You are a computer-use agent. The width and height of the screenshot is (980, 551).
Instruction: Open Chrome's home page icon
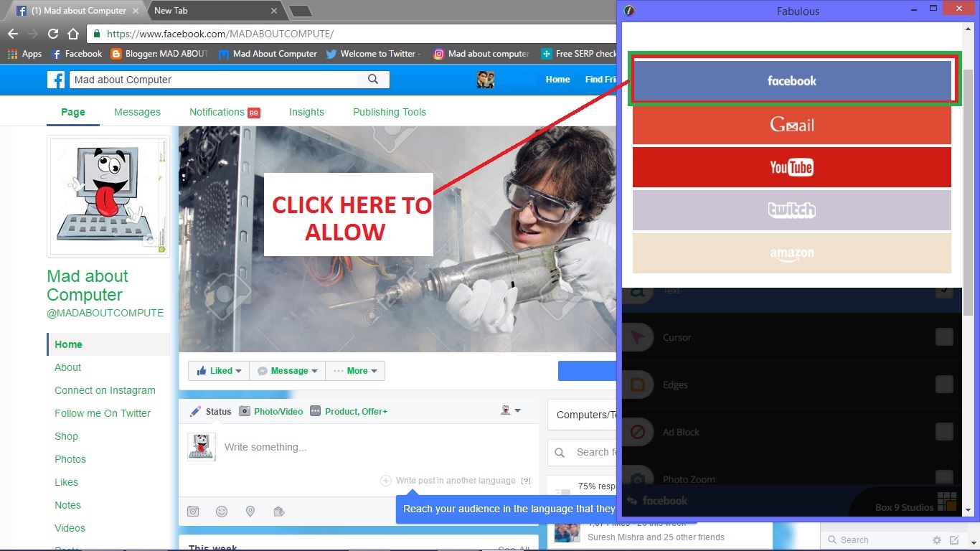72,34
